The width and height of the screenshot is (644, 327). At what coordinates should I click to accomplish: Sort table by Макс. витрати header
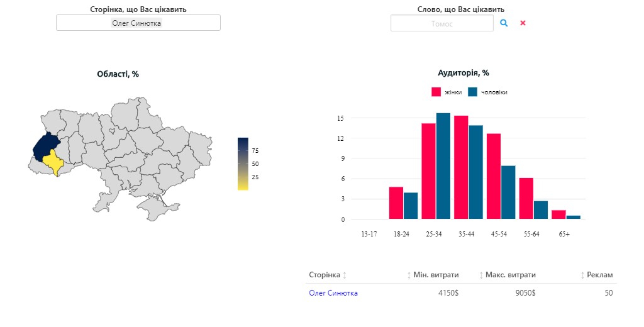tap(511, 275)
